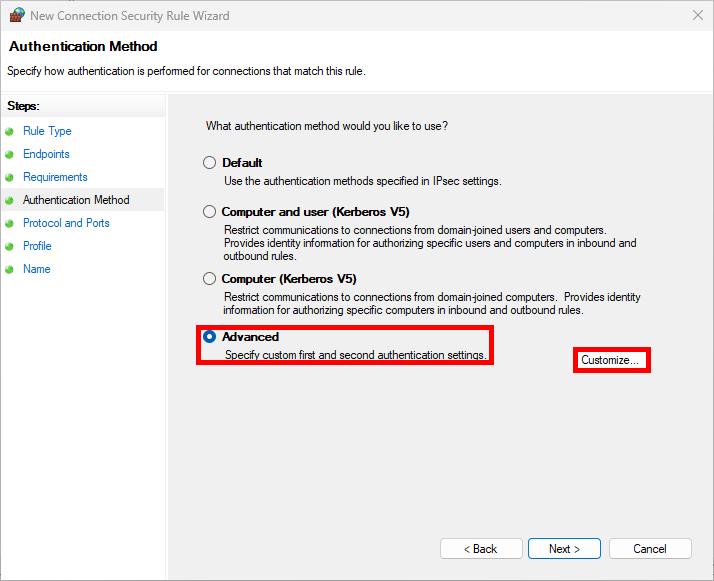Click the green bullet beside Requirements
This screenshot has width=714, height=581.
point(10,177)
